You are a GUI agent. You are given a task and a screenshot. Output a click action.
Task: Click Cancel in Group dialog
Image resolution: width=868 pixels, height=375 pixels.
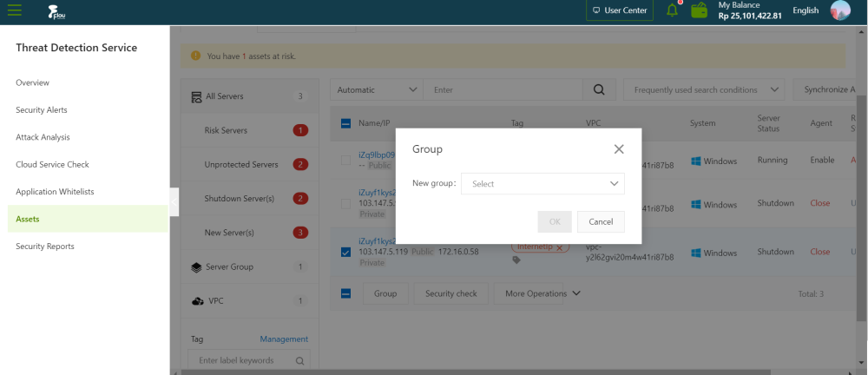point(601,221)
